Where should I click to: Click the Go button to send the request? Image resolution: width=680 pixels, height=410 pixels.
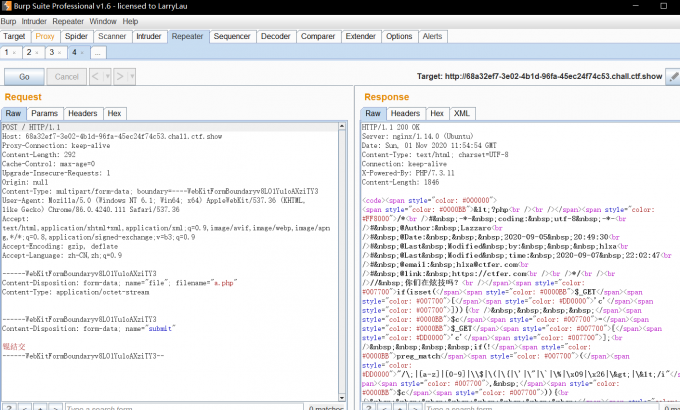coord(24,77)
